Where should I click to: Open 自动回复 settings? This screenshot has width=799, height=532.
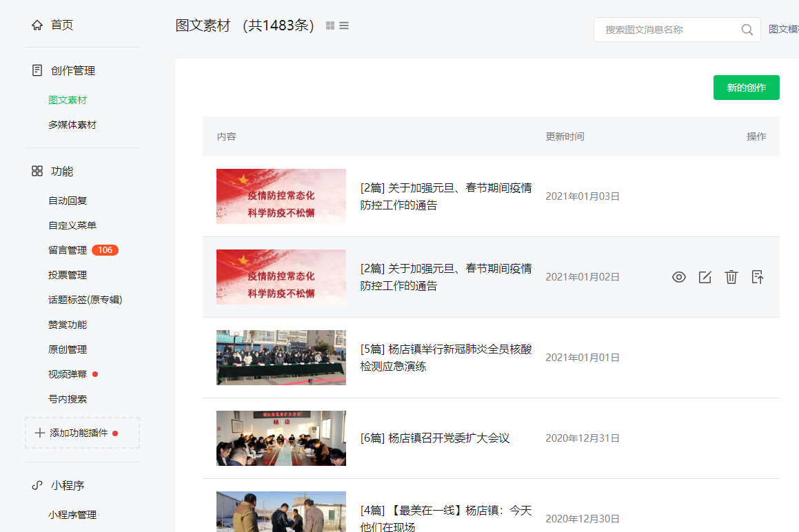(x=68, y=201)
